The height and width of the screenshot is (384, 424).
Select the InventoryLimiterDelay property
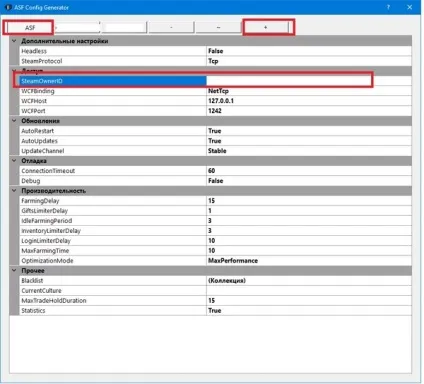[113, 231]
